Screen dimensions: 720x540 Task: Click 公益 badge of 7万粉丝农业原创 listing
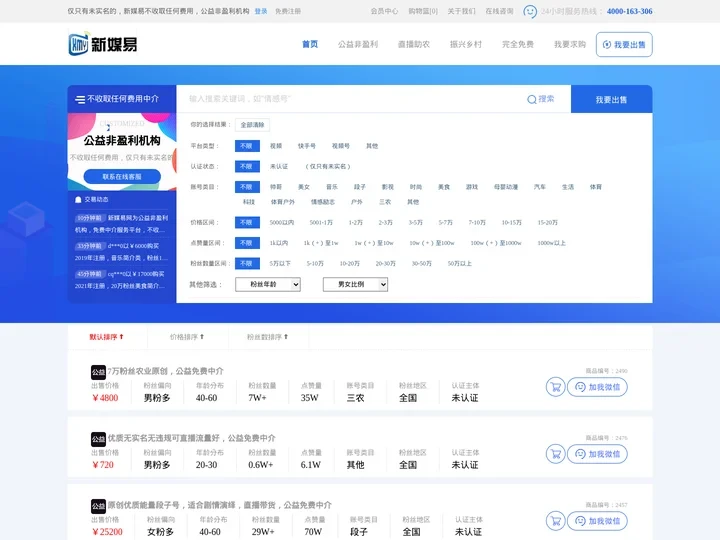tap(98, 372)
